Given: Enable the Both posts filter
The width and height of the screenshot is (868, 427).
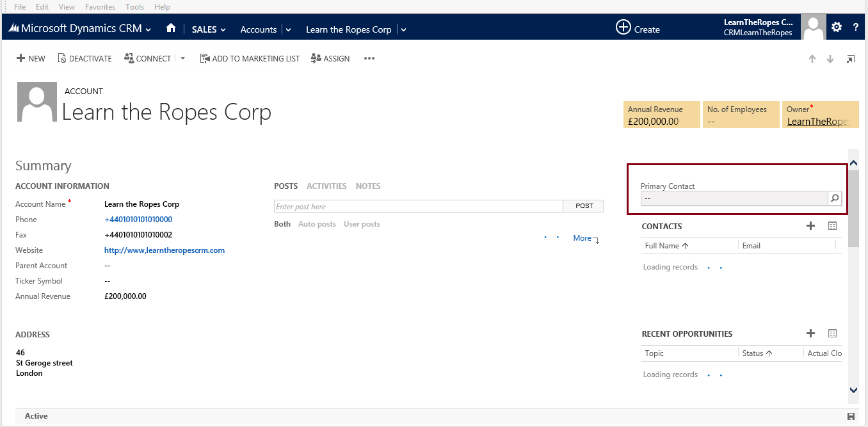Looking at the screenshot, I should coord(282,223).
